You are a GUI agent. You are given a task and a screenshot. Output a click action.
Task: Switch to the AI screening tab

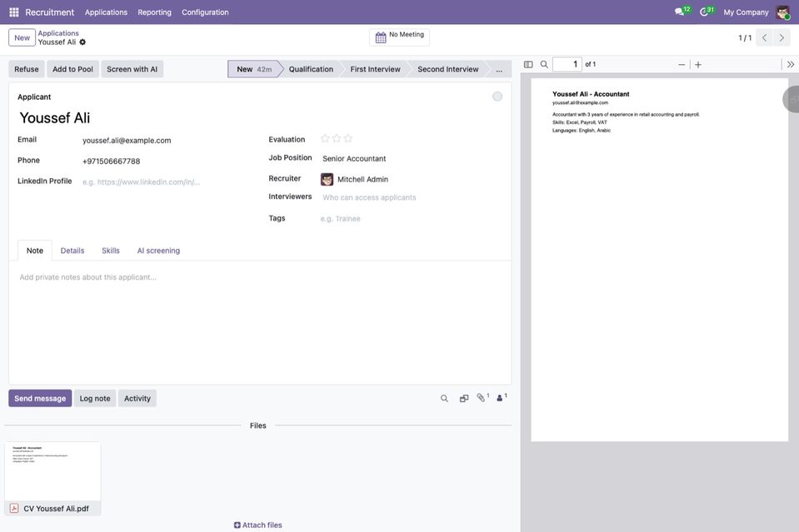[158, 251]
